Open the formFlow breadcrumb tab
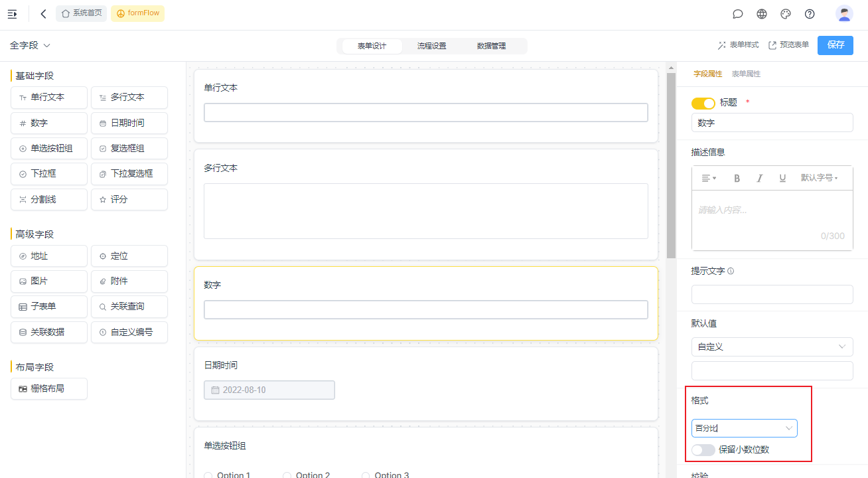The image size is (868, 478). [137, 13]
